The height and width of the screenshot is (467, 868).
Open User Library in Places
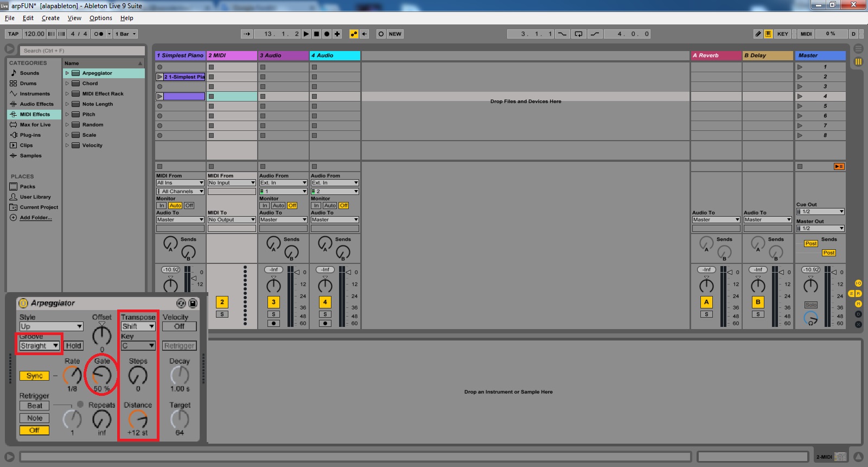[35, 197]
